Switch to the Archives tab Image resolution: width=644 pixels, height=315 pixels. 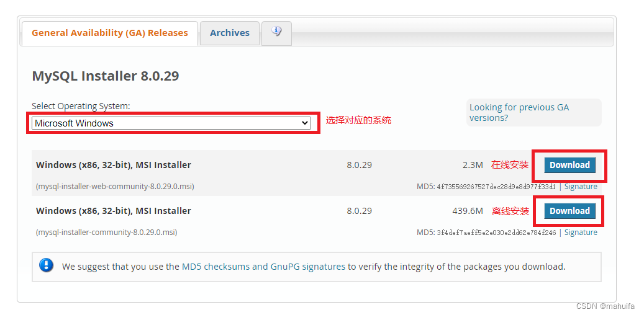(230, 33)
